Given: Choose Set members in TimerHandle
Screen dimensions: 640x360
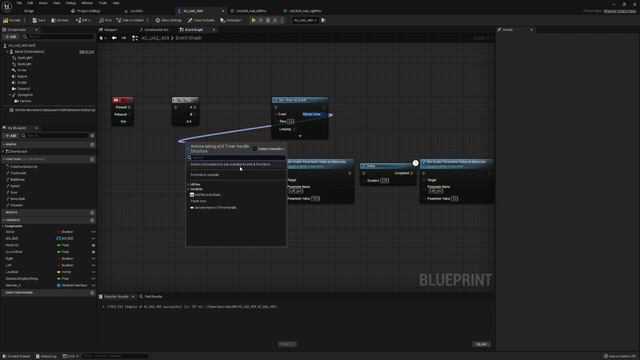Looking at the screenshot, I should tap(213, 208).
